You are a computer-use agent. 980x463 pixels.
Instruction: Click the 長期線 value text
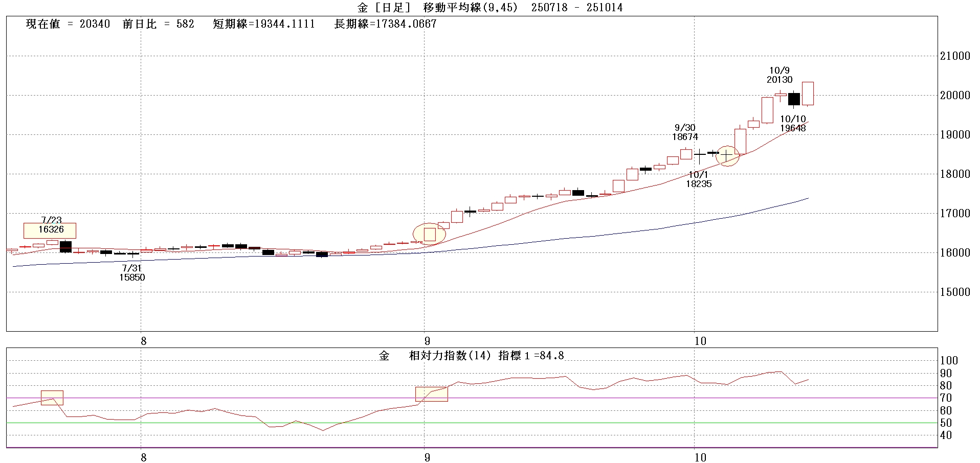pos(385,24)
